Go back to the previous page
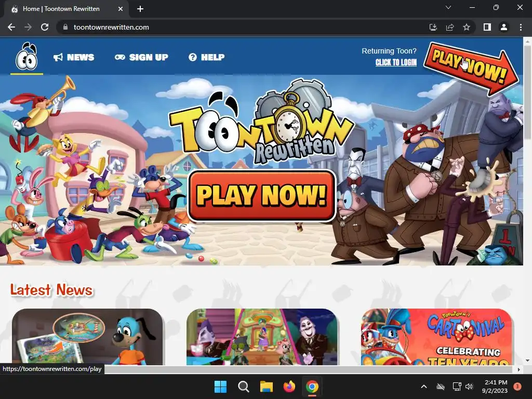 tap(11, 27)
